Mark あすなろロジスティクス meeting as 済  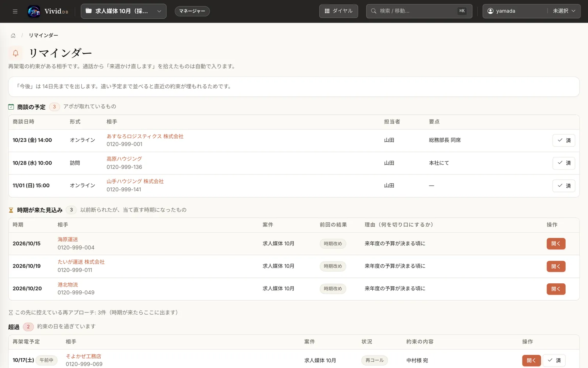click(x=564, y=140)
